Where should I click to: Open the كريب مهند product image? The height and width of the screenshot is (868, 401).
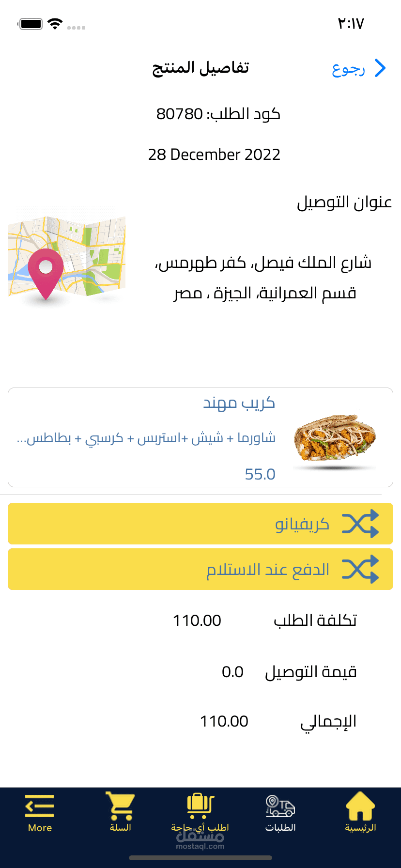coord(335,442)
